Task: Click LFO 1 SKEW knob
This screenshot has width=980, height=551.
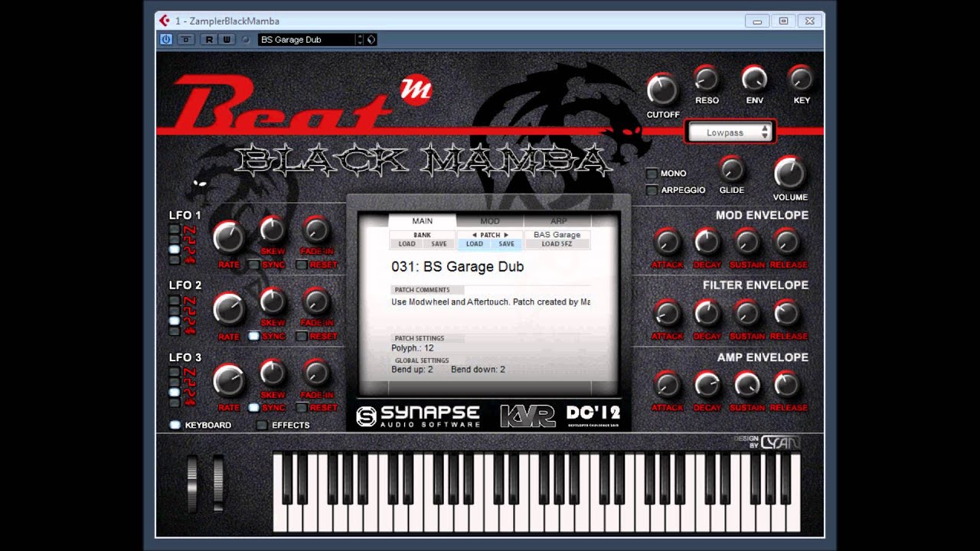Action: click(273, 230)
